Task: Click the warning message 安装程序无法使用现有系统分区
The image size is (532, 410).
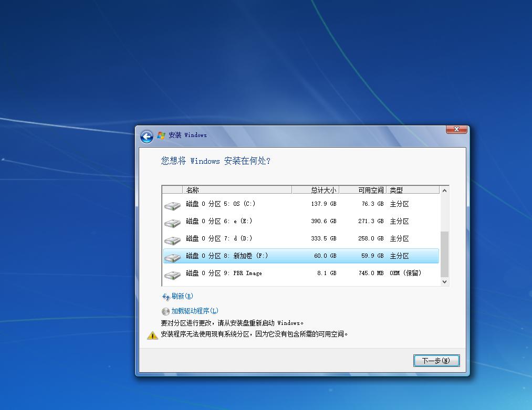Action: (x=254, y=334)
